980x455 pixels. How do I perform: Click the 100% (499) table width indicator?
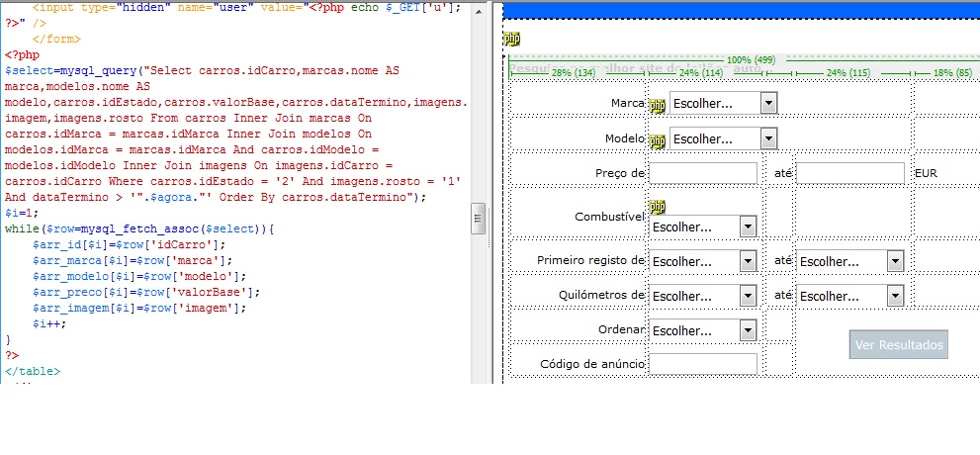751,60
